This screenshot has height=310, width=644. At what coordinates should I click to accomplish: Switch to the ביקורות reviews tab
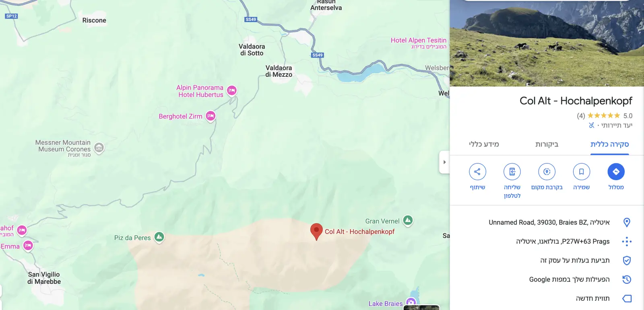coord(547,144)
